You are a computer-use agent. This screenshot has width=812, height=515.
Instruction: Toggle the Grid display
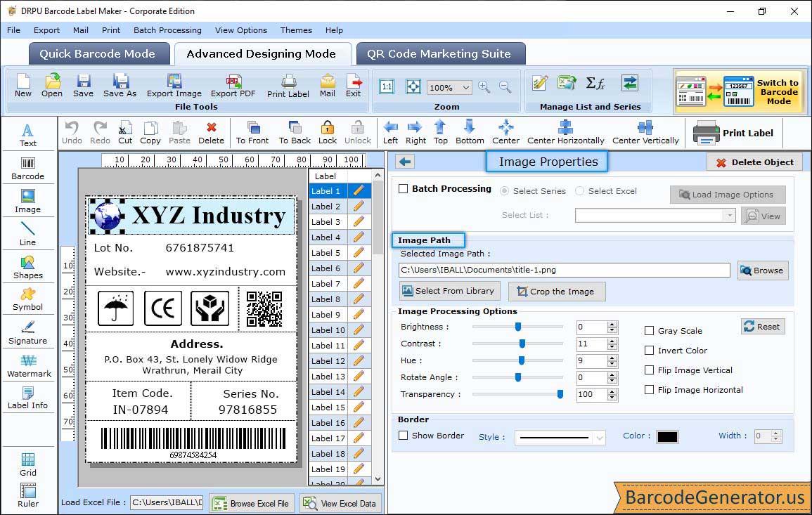[28, 464]
